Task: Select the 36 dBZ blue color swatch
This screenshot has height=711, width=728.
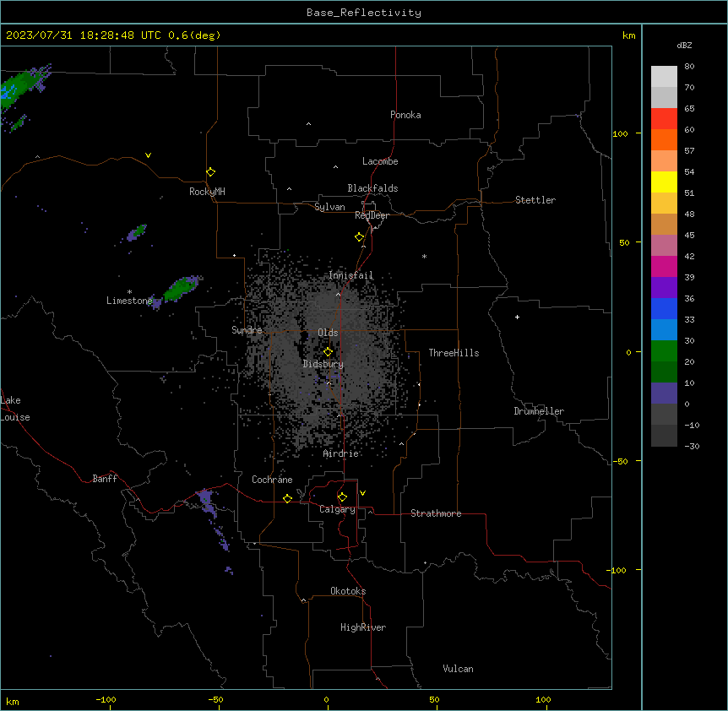Action: pyautogui.click(x=664, y=308)
